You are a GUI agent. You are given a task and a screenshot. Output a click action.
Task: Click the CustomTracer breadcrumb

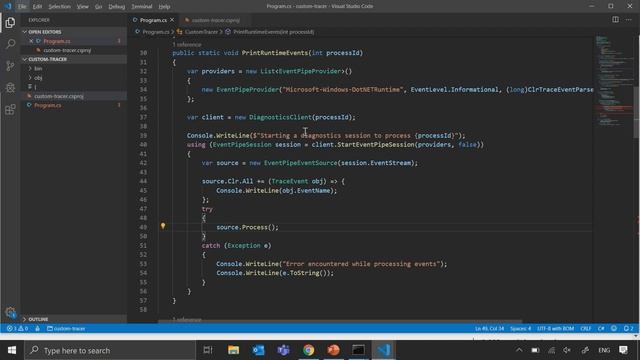pos(201,32)
